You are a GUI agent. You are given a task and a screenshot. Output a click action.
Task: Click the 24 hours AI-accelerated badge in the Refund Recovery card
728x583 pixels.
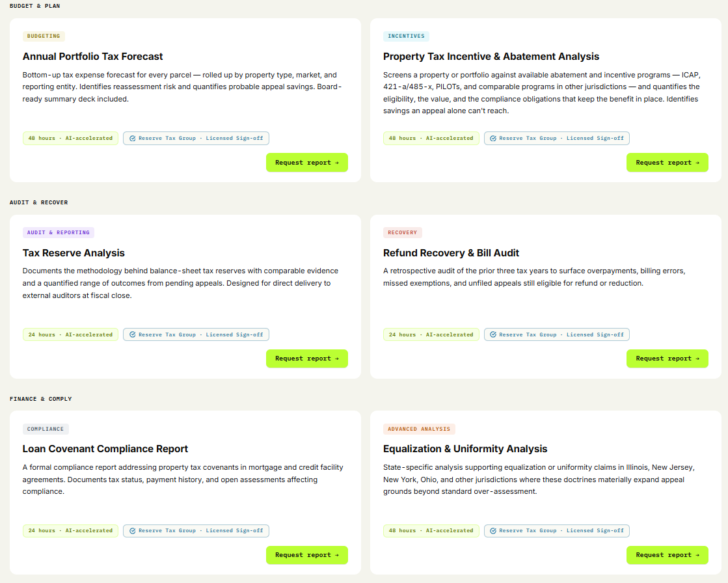click(x=431, y=334)
